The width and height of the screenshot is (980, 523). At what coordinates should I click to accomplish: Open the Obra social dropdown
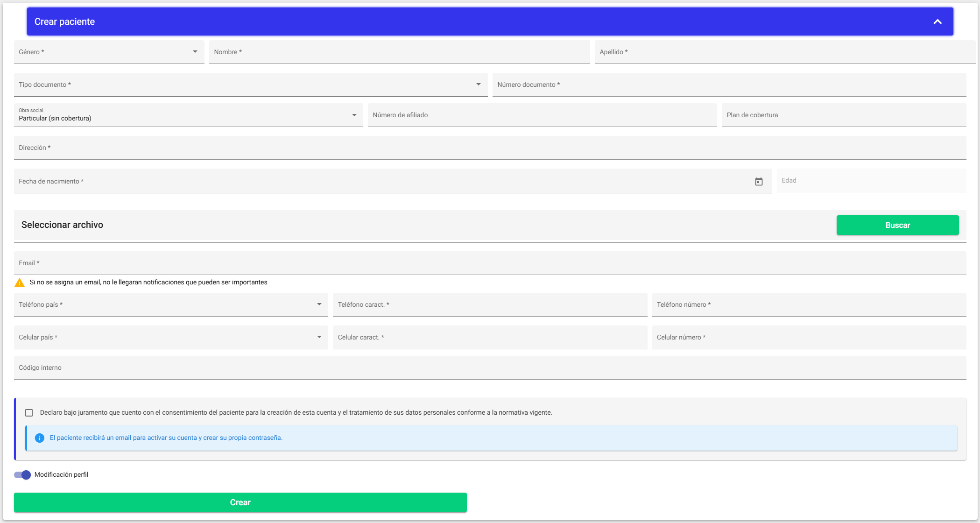pyautogui.click(x=189, y=115)
